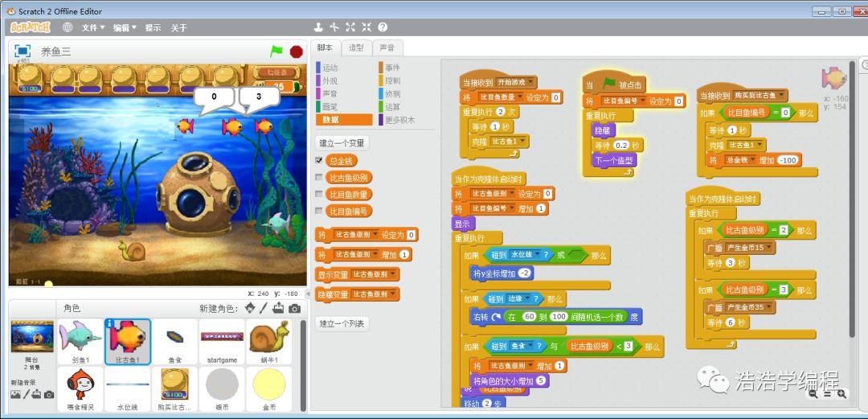Select the Duplicate stamp tool
Screen dimensions: 868x419
click(x=318, y=27)
